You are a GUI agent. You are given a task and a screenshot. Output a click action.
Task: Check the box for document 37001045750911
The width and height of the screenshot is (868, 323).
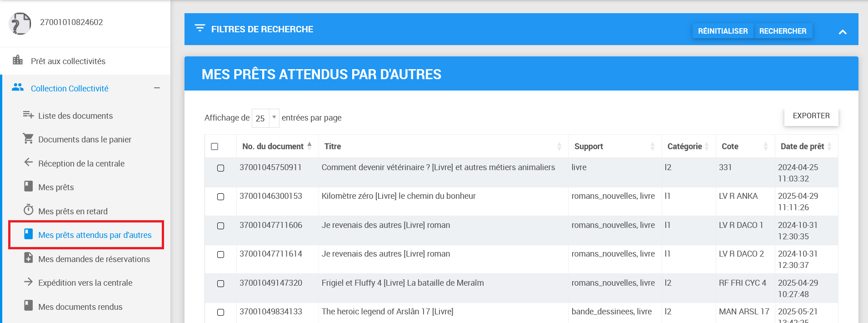click(x=220, y=168)
